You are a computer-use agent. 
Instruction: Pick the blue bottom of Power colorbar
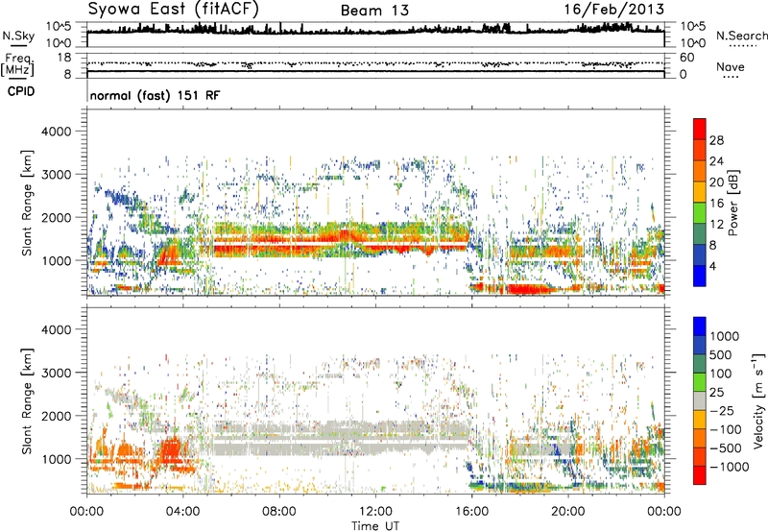click(700, 277)
